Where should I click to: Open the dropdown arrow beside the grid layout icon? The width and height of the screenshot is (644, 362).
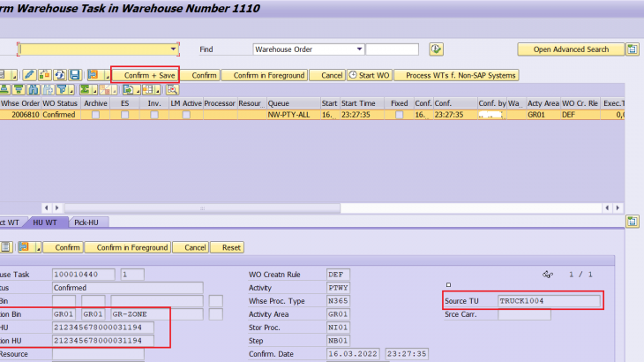pos(157,90)
